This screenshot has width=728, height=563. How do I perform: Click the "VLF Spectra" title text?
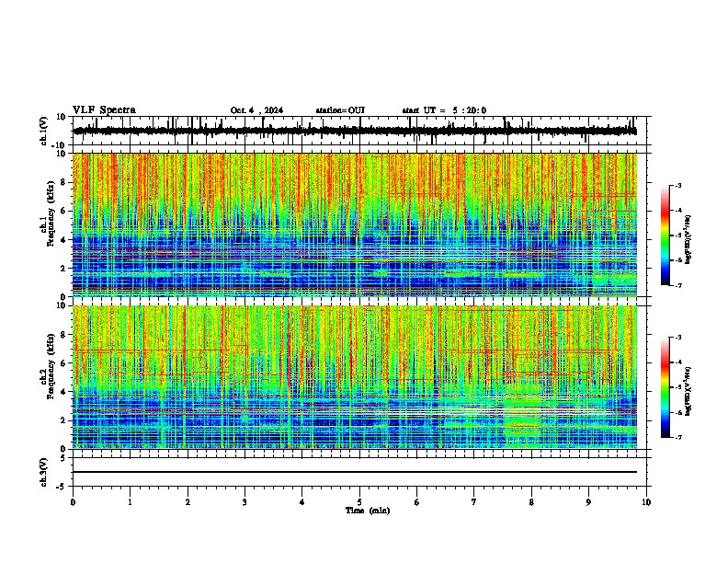pyautogui.click(x=104, y=110)
